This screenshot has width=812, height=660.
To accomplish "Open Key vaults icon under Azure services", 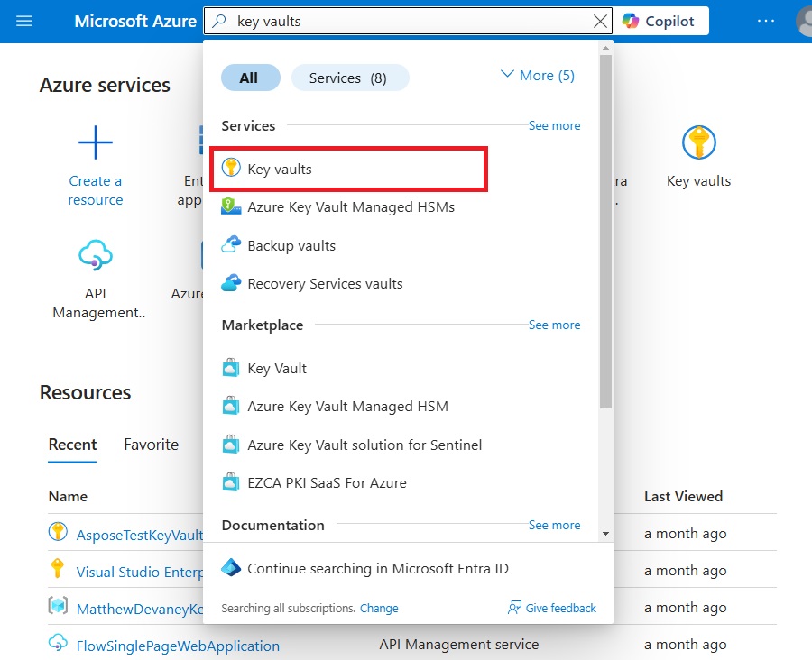I will 698,142.
